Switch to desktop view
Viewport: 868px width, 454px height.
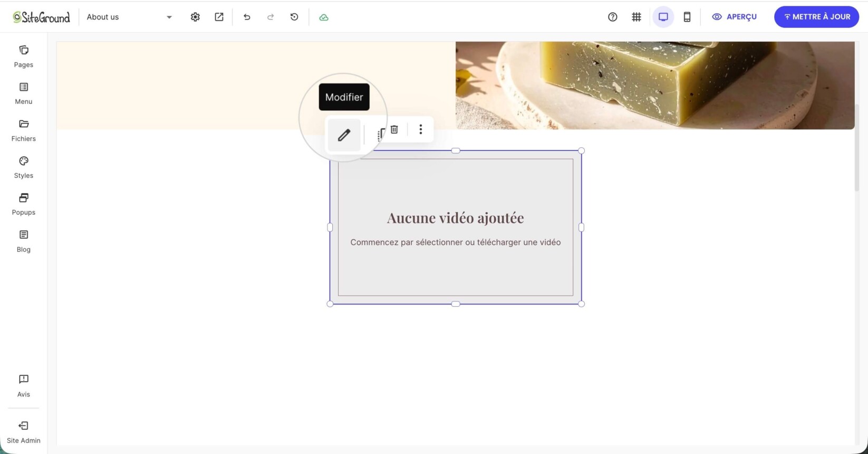click(x=663, y=17)
